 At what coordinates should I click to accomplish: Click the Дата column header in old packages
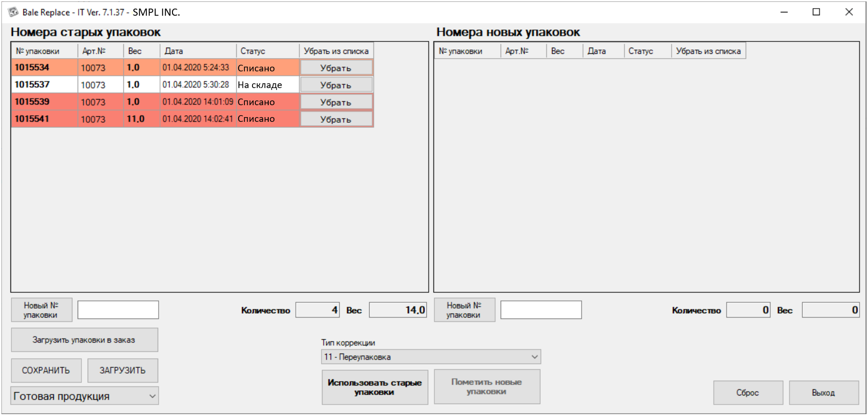[x=197, y=51]
